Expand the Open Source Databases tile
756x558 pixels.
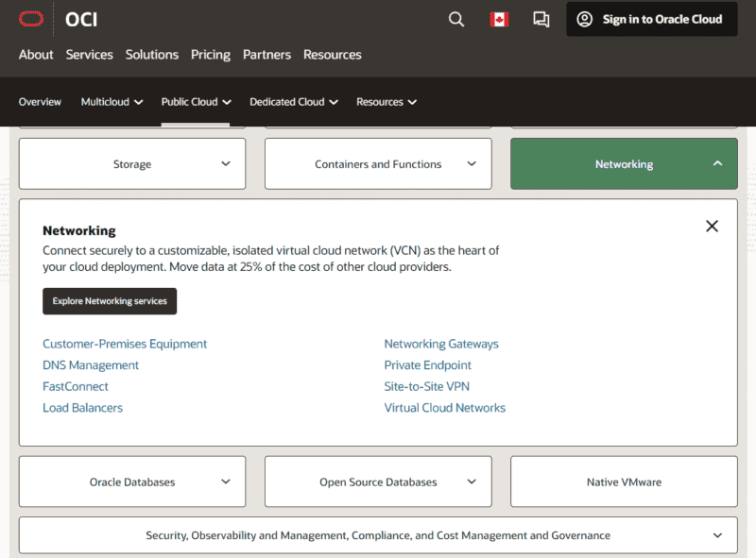pos(378,482)
